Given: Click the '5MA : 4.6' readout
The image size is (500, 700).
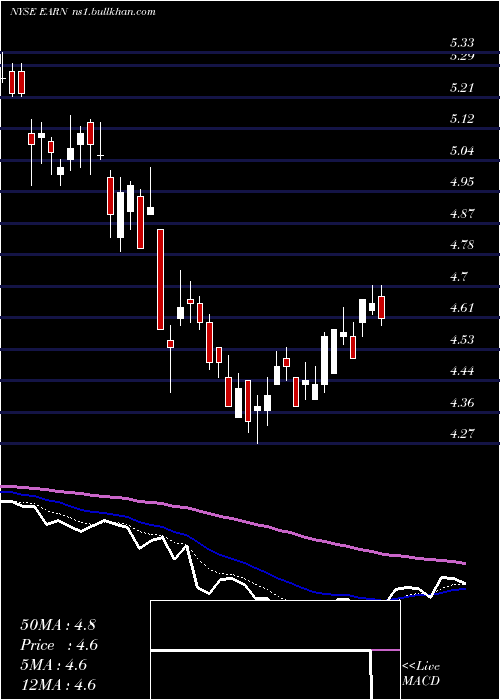Looking at the screenshot, I should (54, 665).
